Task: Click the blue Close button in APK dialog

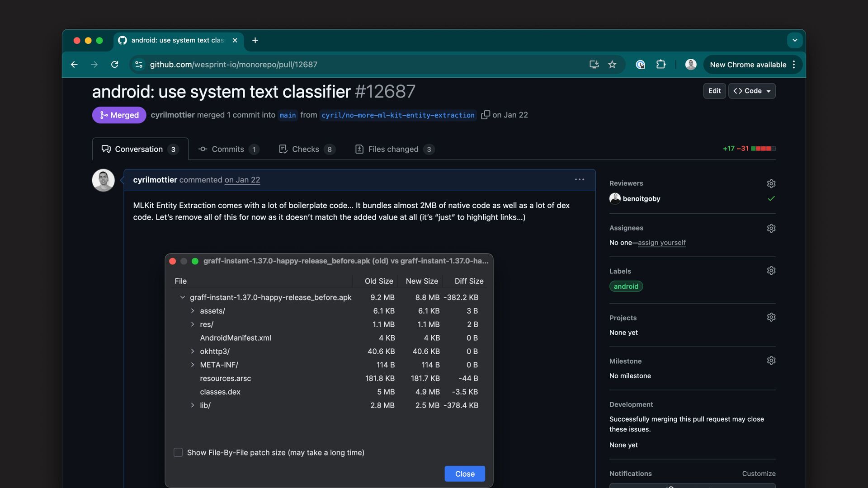Action: point(465,474)
